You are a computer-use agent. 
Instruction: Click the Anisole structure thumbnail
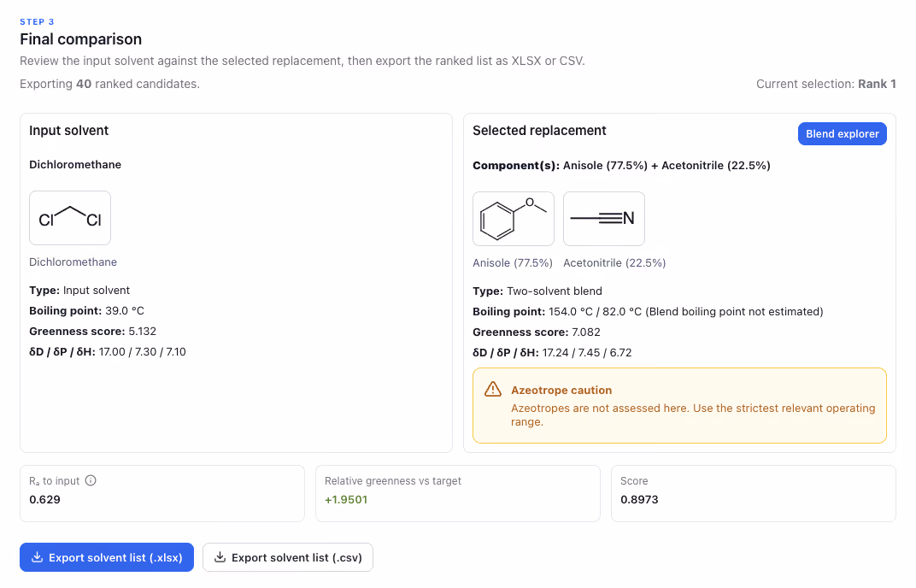pyautogui.click(x=514, y=219)
